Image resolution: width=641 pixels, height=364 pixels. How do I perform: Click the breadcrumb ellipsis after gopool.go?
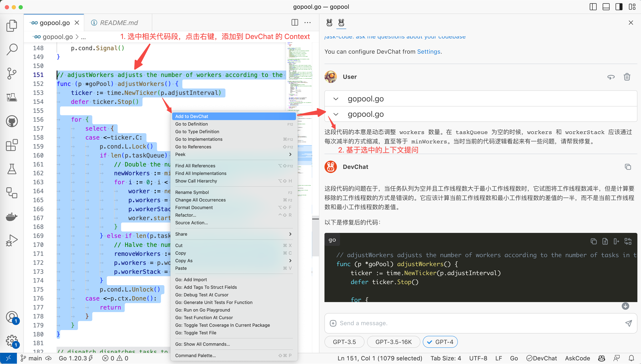coord(83,37)
